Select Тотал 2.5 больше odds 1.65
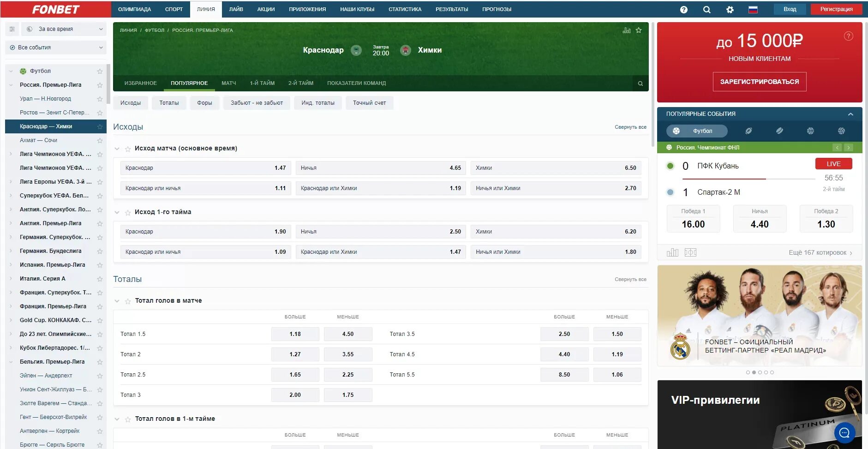This screenshot has height=449, width=868. [x=295, y=375]
